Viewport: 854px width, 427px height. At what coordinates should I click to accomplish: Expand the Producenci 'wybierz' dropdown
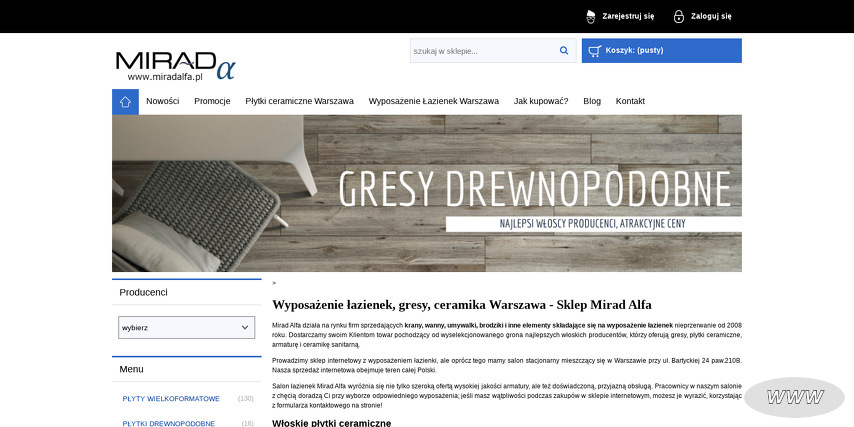coord(186,328)
